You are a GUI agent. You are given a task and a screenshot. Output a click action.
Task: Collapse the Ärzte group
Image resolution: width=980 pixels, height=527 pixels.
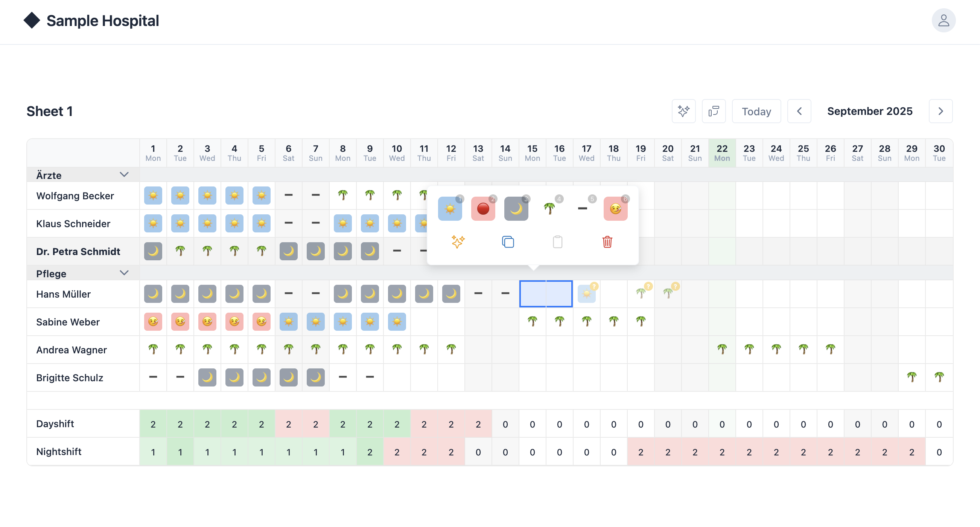pos(124,174)
